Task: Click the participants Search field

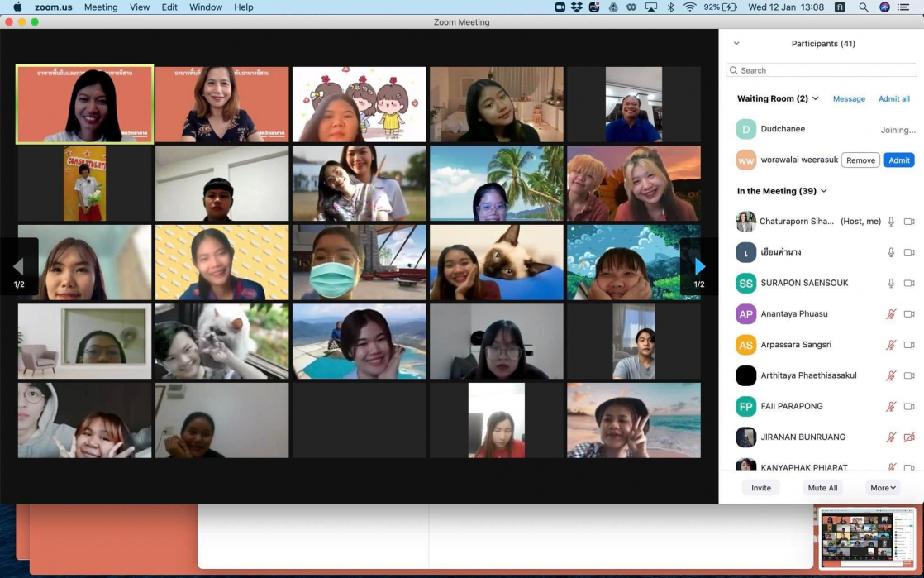Action: click(x=822, y=70)
